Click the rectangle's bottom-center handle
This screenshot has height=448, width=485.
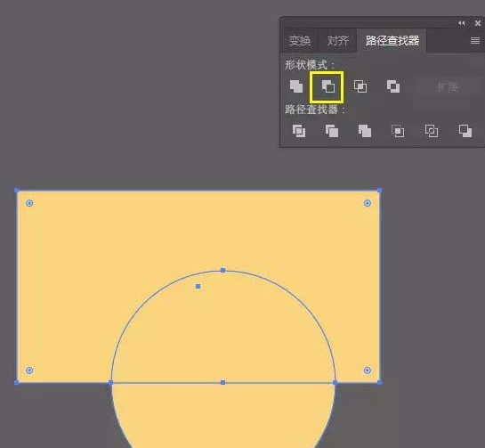222,383
